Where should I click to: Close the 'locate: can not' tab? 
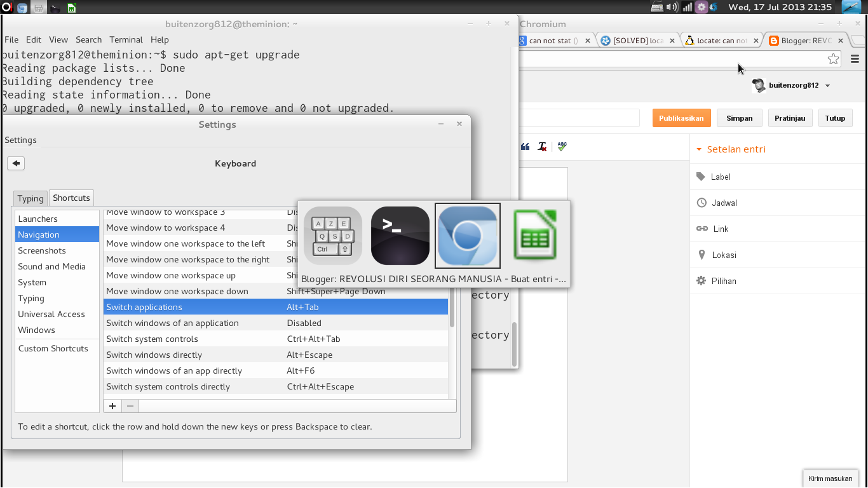click(756, 41)
